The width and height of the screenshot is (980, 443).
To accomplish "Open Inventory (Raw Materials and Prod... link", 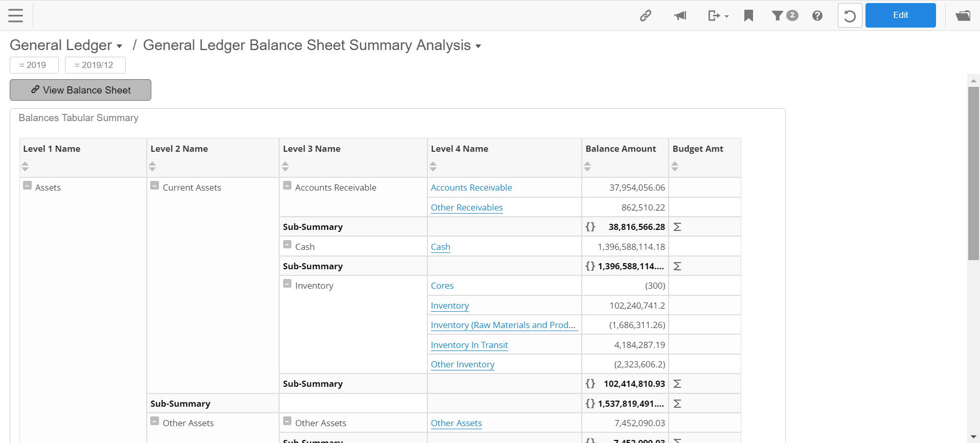I will tap(504, 325).
